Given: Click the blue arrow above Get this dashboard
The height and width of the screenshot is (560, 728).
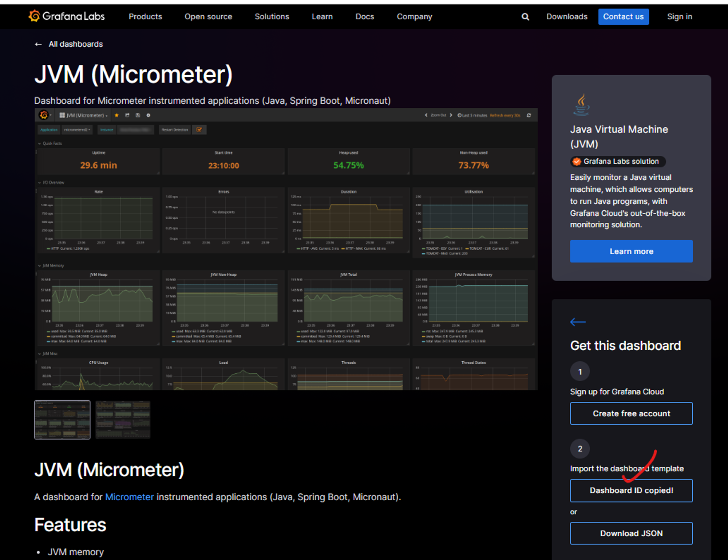Looking at the screenshot, I should tap(578, 322).
